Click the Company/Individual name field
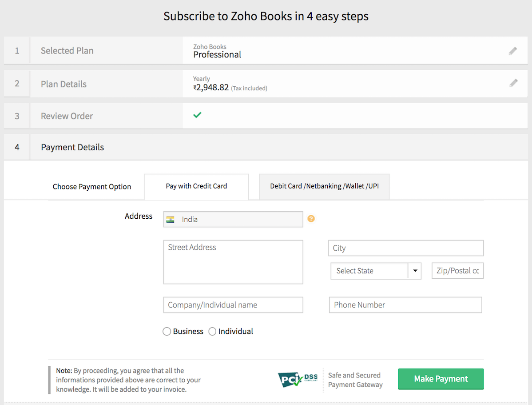Image resolution: width=532 pixels, height=405 pixels. tap(233, 305)
